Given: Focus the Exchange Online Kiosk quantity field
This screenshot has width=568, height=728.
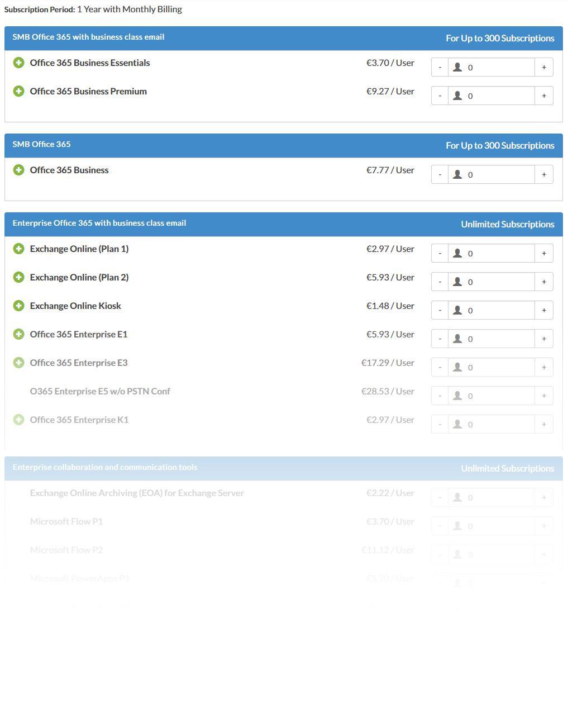Looking at the screenshot, I should [x=491, y=310].
